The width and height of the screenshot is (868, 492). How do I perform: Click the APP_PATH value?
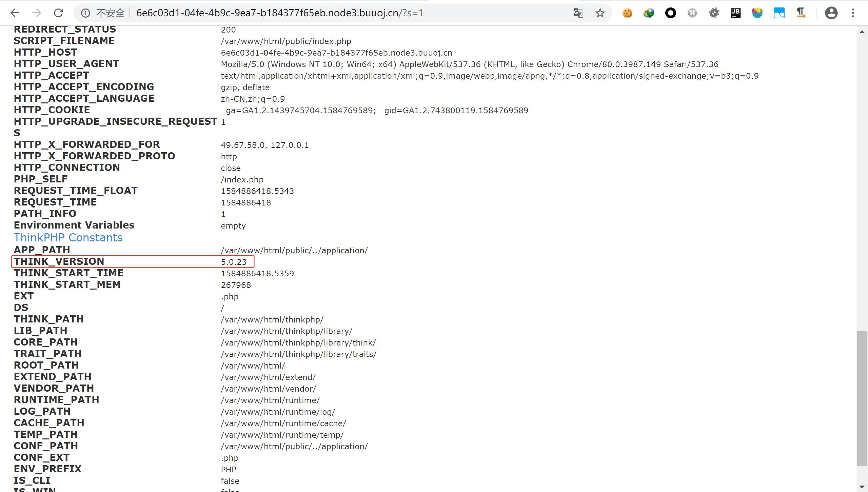point(294,251)
